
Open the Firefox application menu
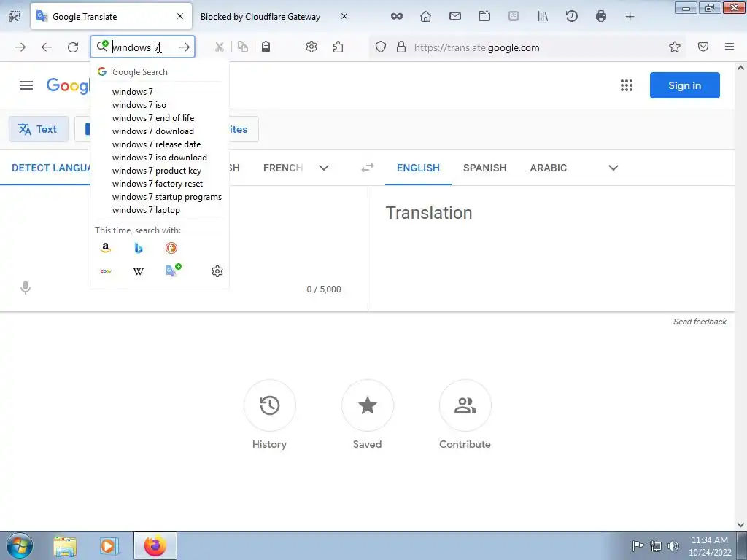click(x=729, y=47)
